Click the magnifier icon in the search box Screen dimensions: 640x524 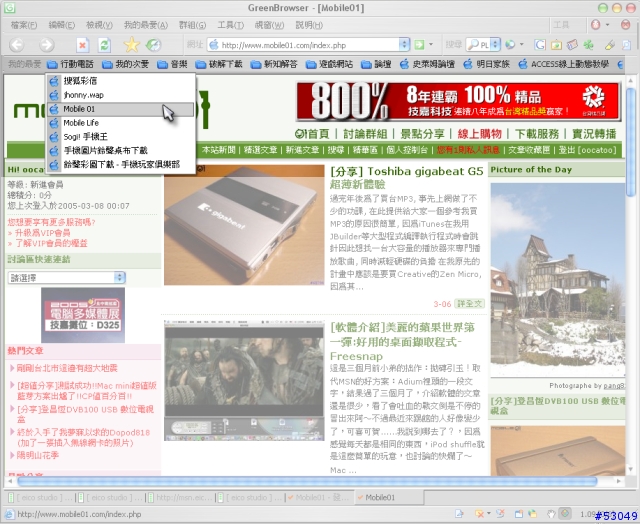pyautogui.click(x=473, y=44)
